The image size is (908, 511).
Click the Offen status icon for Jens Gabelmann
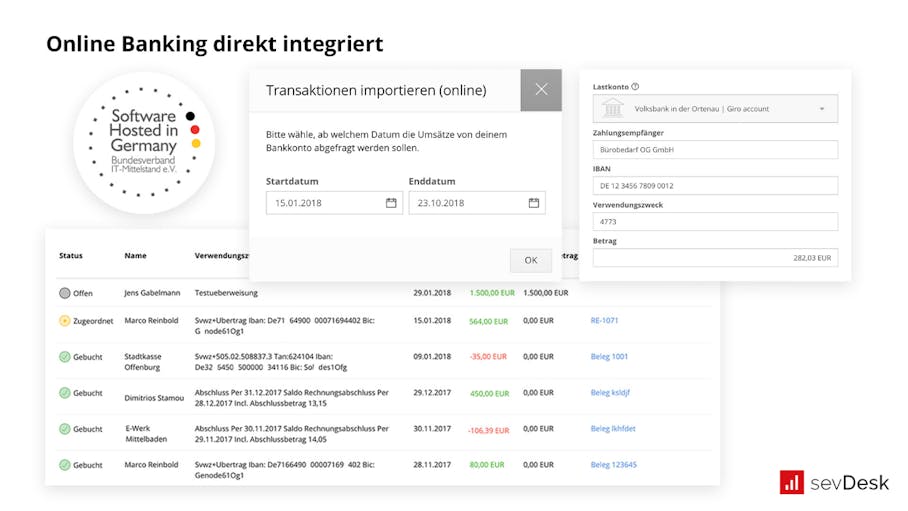click(x=65, y=293)
